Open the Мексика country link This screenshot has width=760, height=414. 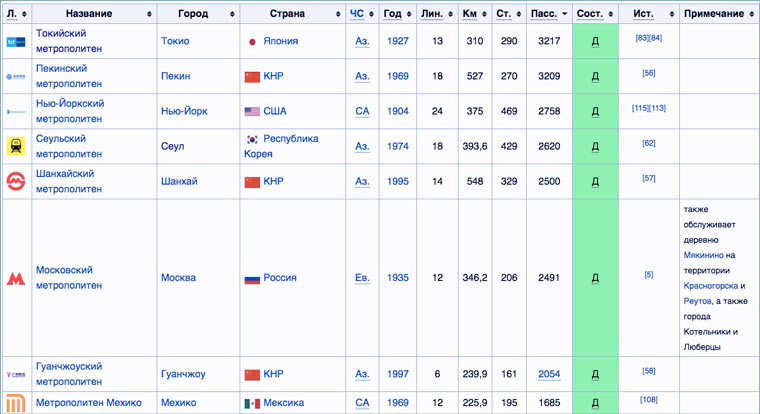pyautogui.click(x=284, y=403)
